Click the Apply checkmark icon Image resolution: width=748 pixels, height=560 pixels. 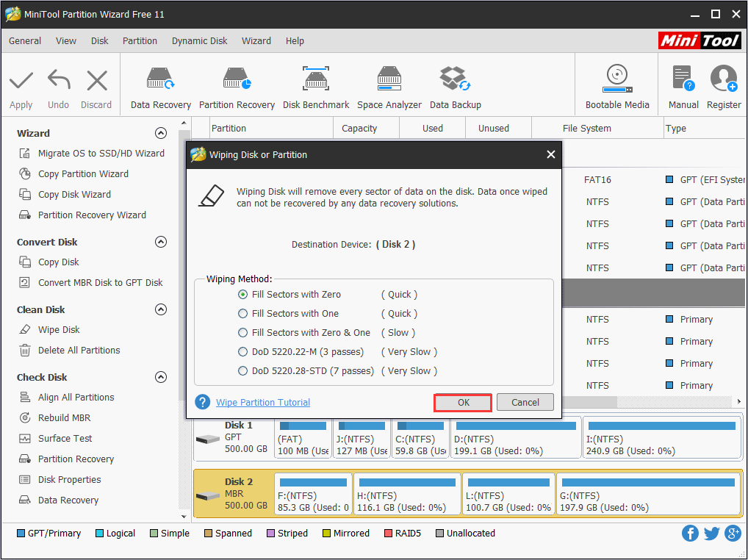21,81
